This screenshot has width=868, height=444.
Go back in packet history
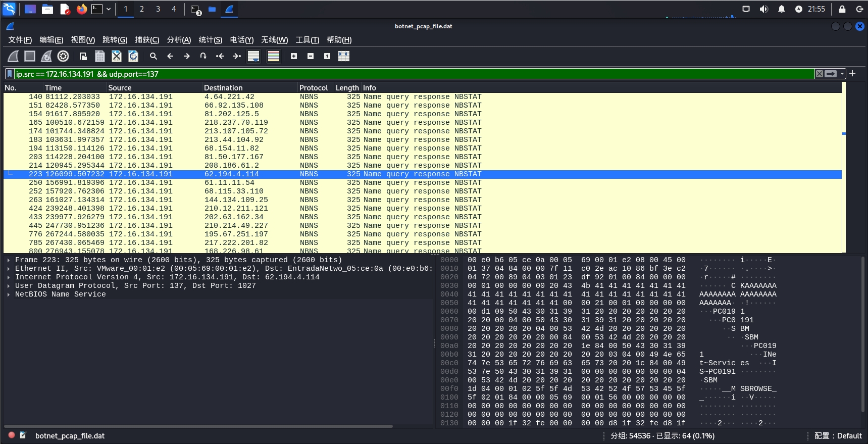click(170, 56)
